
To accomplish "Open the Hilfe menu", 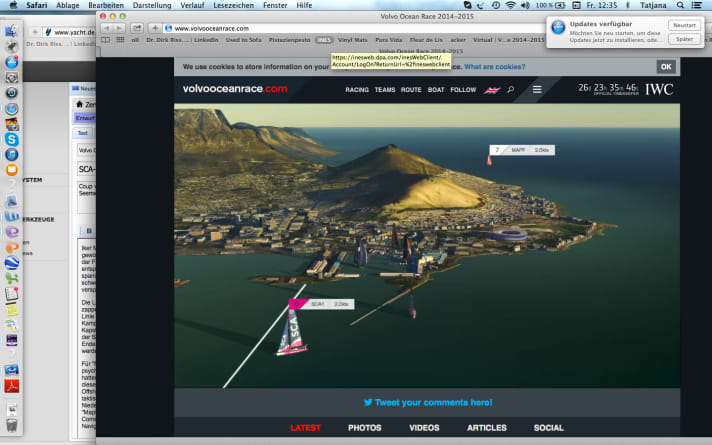I will click(304, 5).
